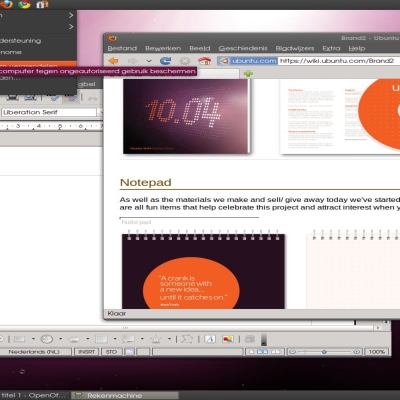The height and width of the screenshot is (400, 400).
Task: Select callouts shape tool
Action: click(128, 339)
